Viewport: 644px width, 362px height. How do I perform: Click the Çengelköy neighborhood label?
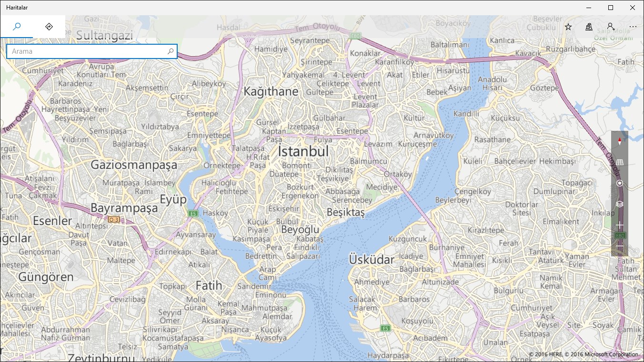[473, 192]
